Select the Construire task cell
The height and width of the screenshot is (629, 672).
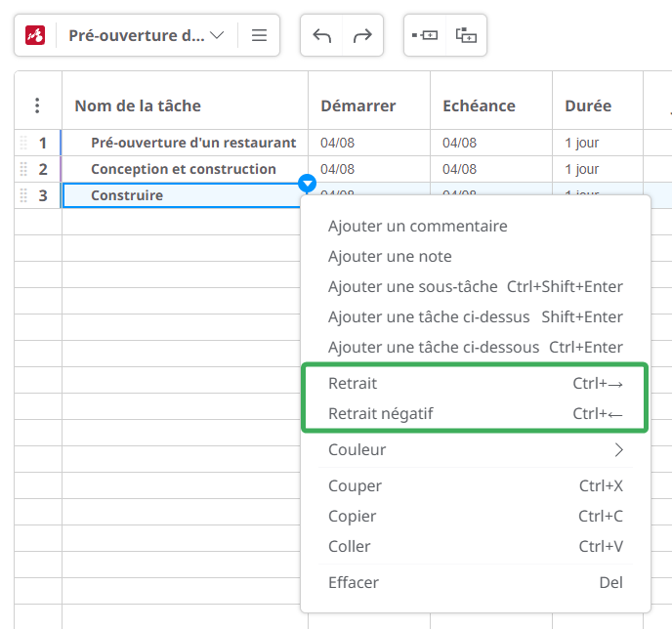(184, 195)
